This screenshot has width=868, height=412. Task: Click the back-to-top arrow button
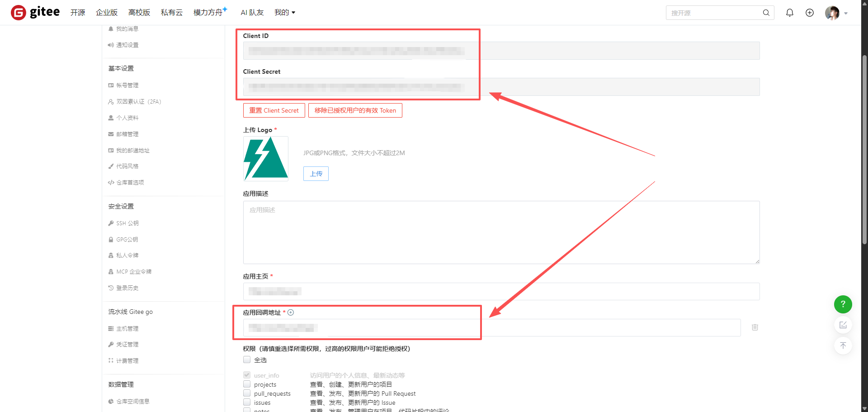(x=843, y=346)
